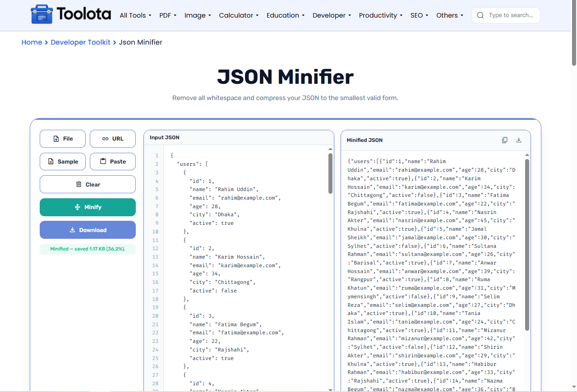This screenshot has height=392, width=577.
Task: Open the Image dropdown
Action: click(198, 15)
